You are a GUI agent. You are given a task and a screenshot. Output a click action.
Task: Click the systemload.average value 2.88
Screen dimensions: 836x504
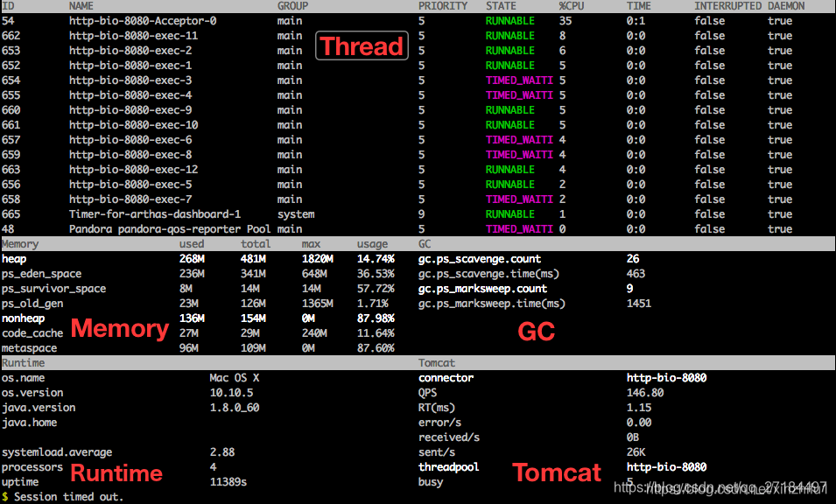click(222, 452)
